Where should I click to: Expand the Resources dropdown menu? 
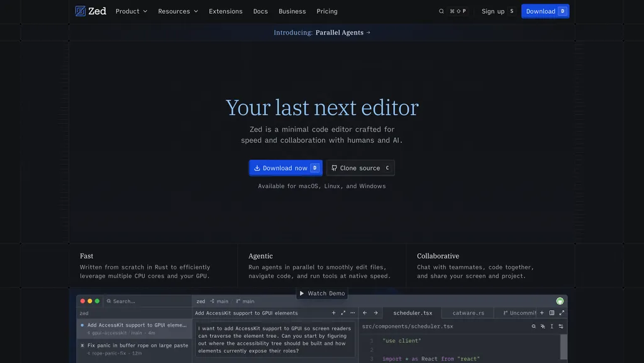(178, 11)
